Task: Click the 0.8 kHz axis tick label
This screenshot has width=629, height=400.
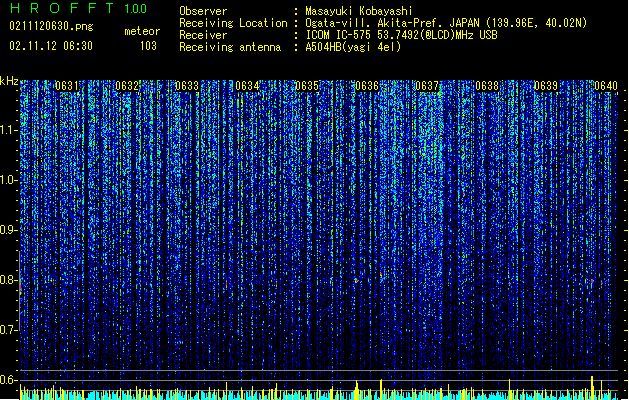Action: point(9,280)
